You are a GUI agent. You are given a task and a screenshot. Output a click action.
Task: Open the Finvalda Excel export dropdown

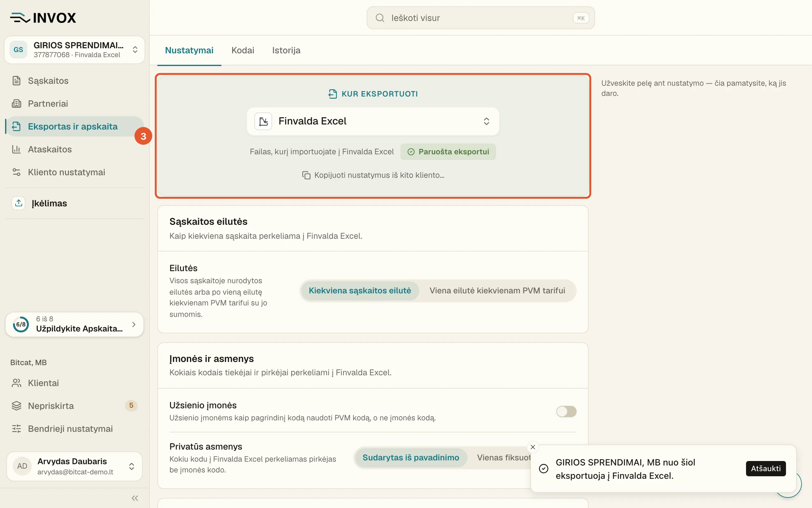tap(373, 121)
